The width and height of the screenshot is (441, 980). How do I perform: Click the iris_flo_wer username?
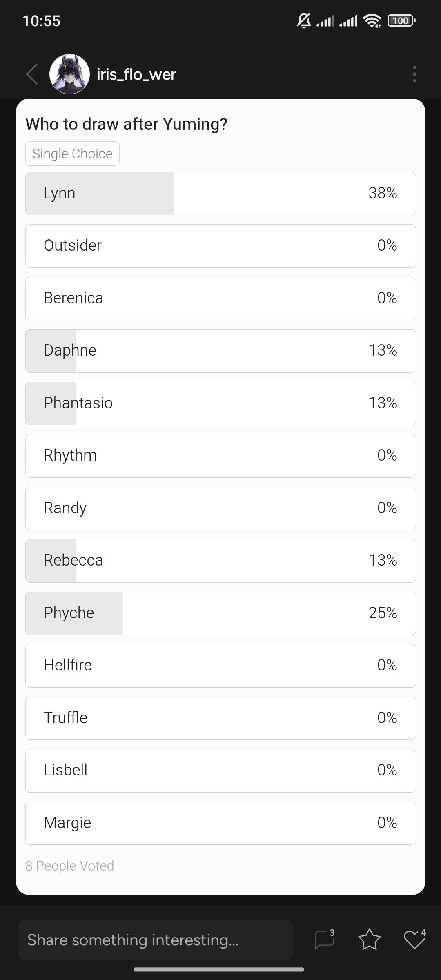click(x=136, y=74)
